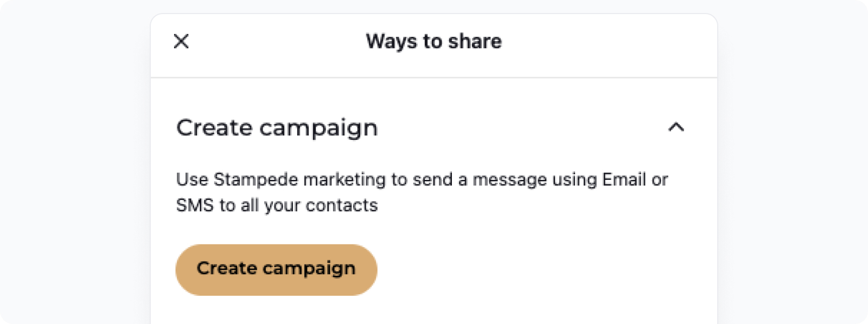Close the Ways to share dialog
The image size is (868, 324).
tap(181, 41)
